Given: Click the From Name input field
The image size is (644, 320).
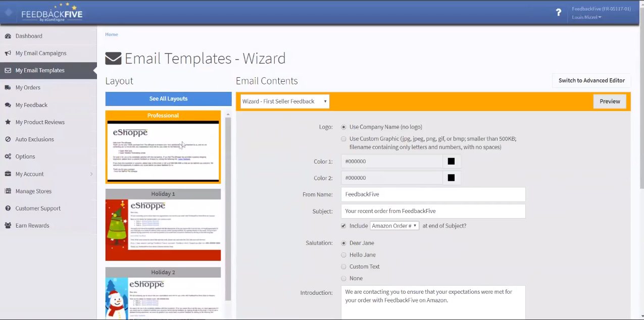Looking at the screenshot, I should click(x=433, y=194).
